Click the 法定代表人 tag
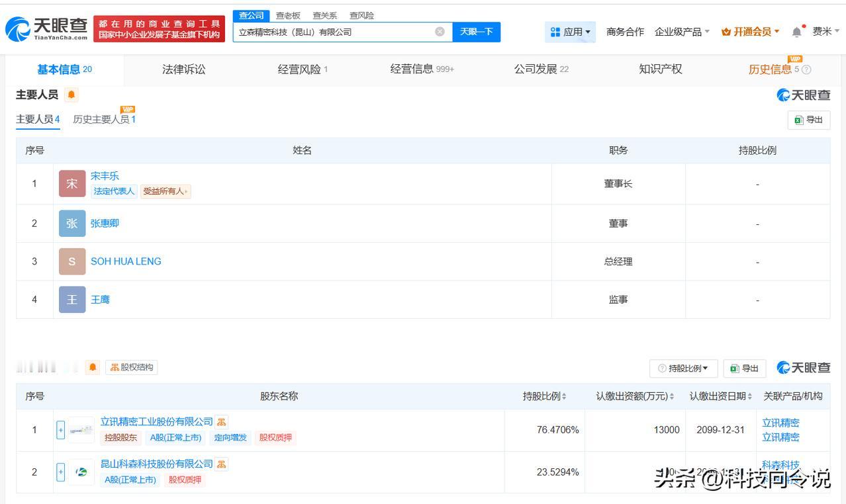 [114, 191]
